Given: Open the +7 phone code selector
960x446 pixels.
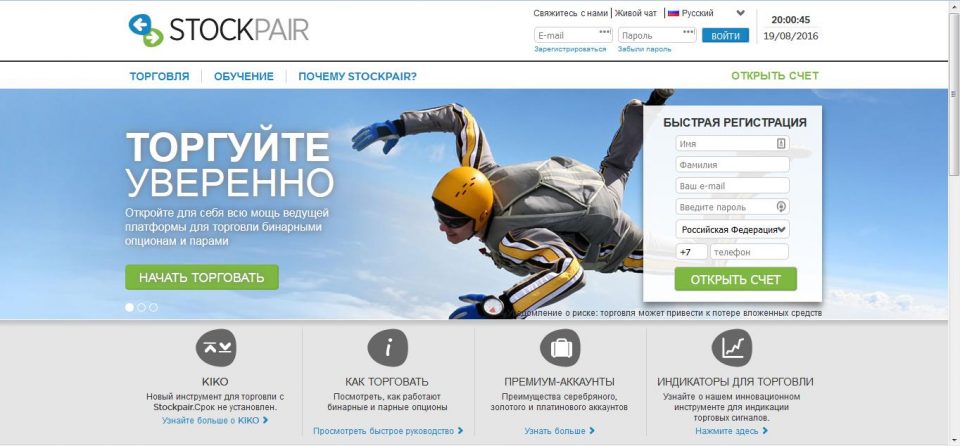Looking at the screenshot, I should [x=691, y=252].
